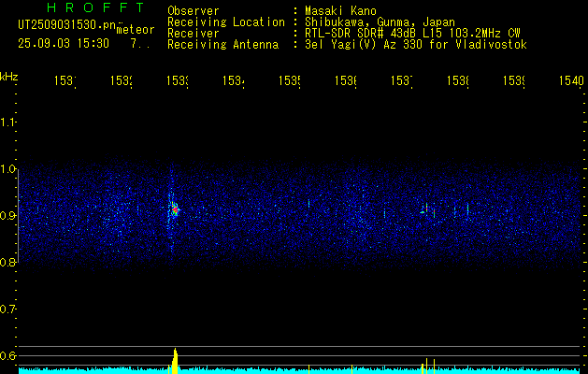Click the 1537 time axis label

402,80
